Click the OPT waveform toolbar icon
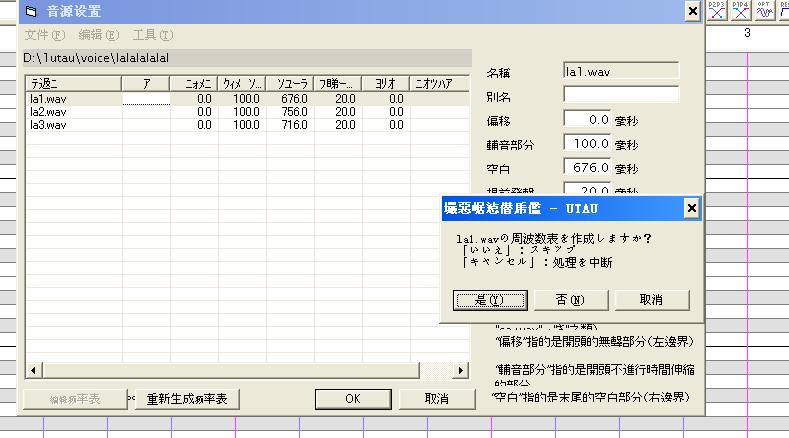 (764, 10)
